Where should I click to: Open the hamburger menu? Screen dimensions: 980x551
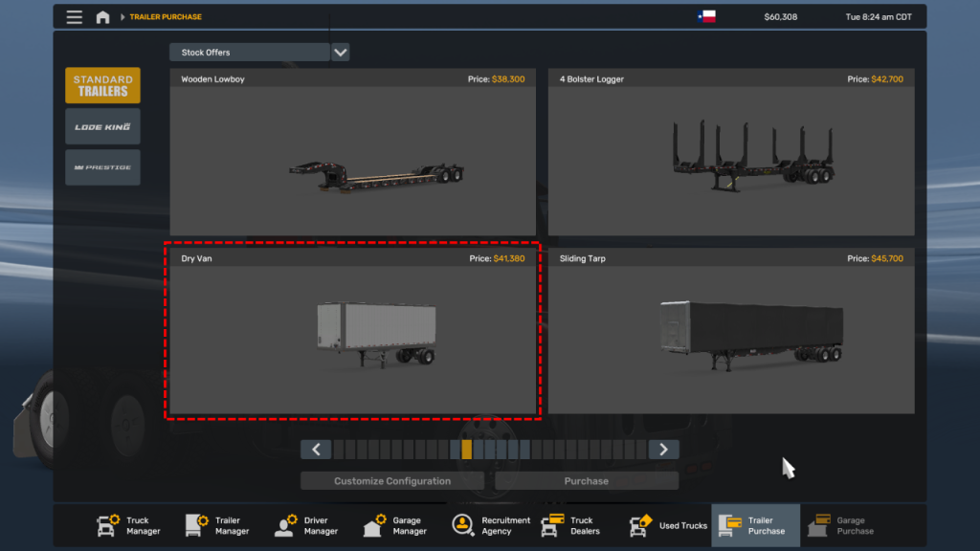click(74, 16)
